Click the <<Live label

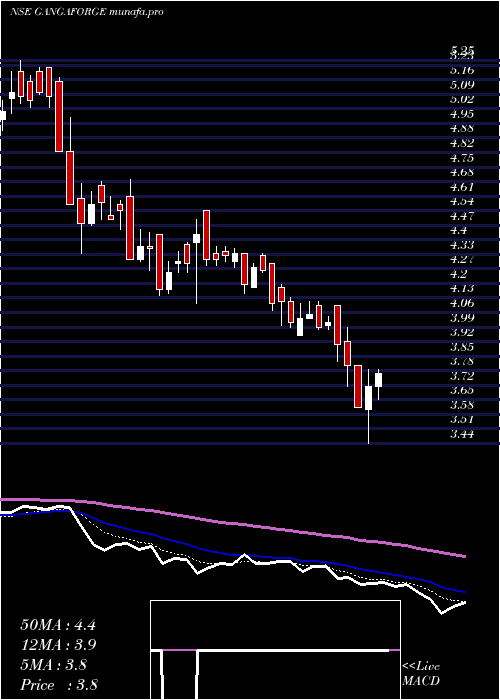pos(421,667)
